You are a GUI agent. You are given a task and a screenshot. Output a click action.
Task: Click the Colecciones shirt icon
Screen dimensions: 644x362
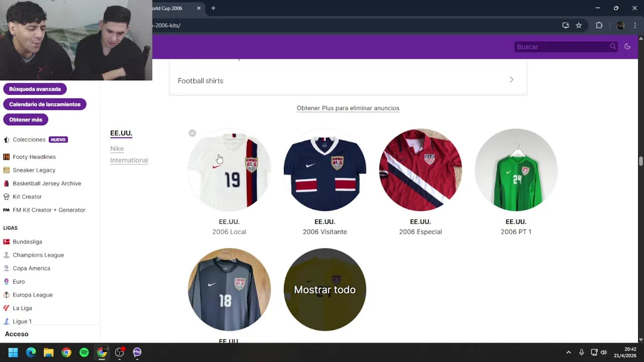(x=7, y=140)
